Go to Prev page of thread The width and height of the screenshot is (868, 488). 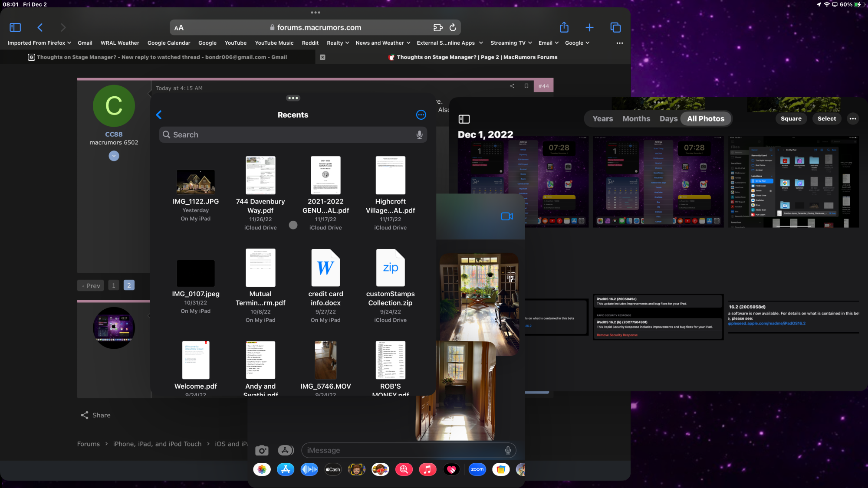[x=91, y=285]
